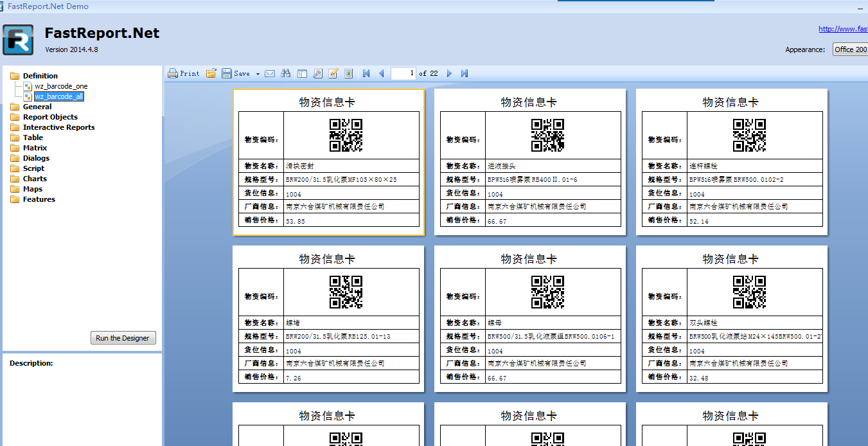Open a report file with folder icon
868x446 pixels.
click(211, 73)
